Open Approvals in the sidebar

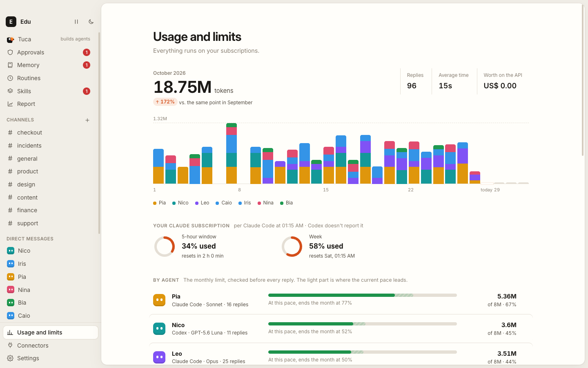pos(49,52)
